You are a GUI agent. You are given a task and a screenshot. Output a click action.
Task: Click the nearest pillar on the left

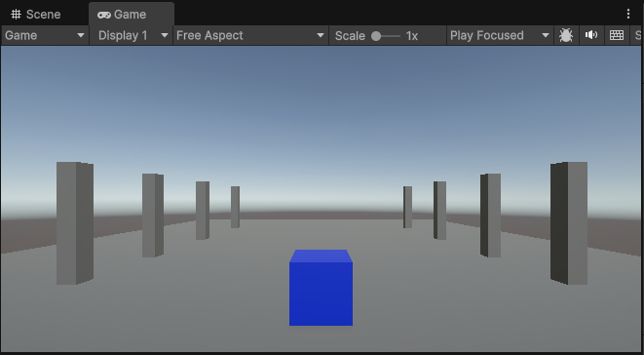click(x=75, y=223)
